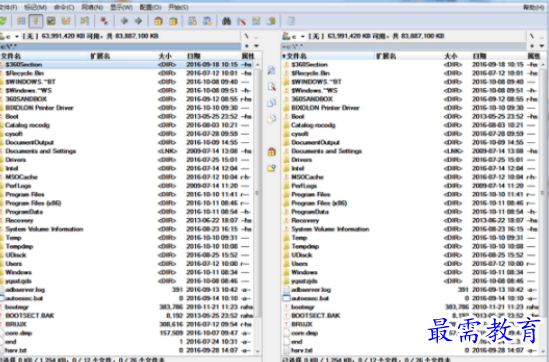Open the 网络(N) menu

pos(92,7)
